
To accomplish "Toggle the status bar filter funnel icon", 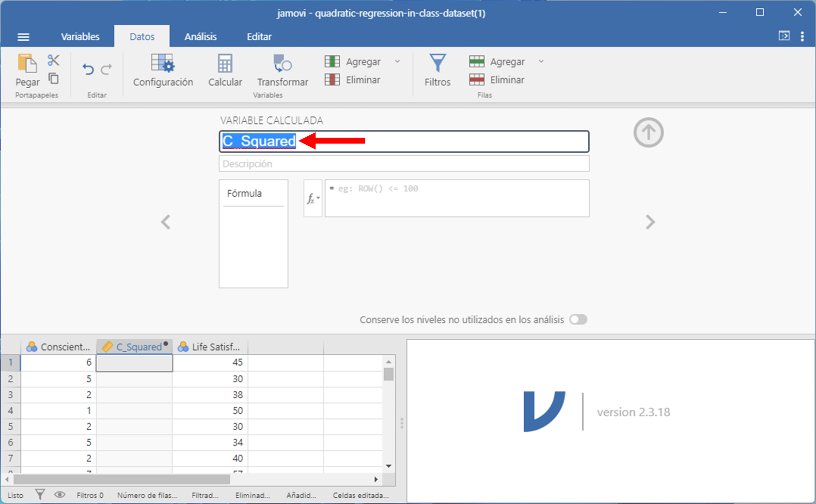I will (x=40, y=495).
